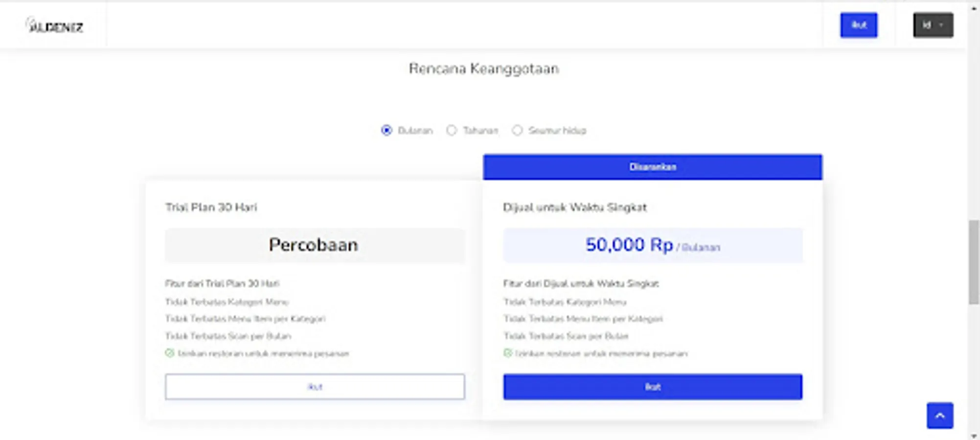
Task: Click the scroll-to-top arrow button
Action: point(939,416)
